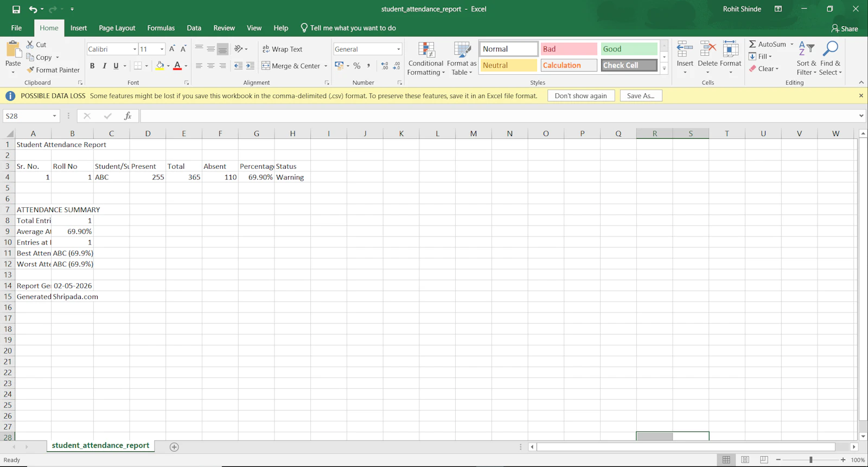Expand the cell styles gallery
Image resolution: width=868 pixels, height=467 pixels.
665,69
